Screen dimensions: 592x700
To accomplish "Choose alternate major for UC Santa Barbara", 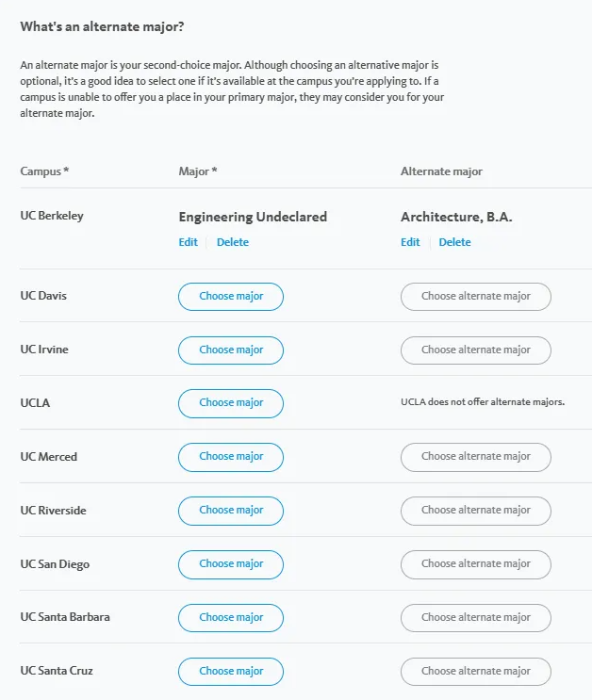I will click(x=475, y=618).
